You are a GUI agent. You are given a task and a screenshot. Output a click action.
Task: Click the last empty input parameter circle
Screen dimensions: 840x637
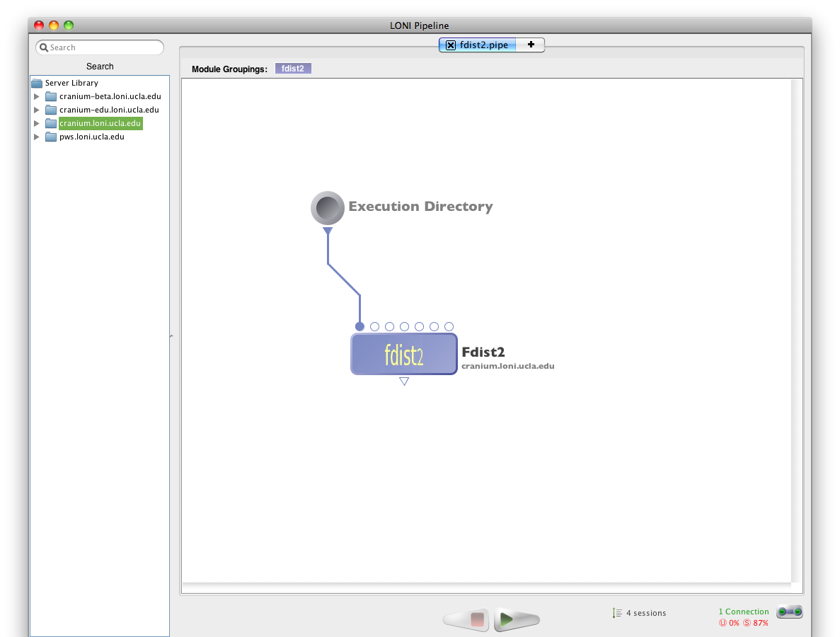[x=449, y=326]
